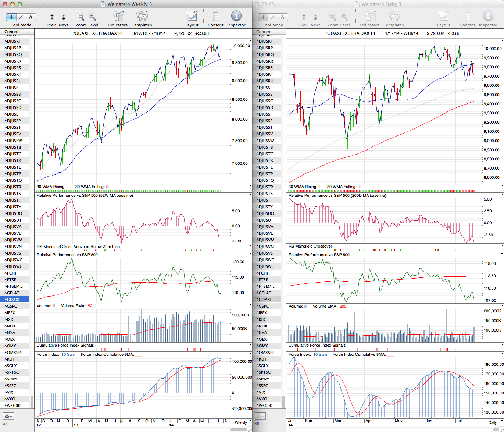Viewport: 504px width, 432px height.
Task: Select ^GDAXI in the Daily window symbol list
Action: pos(267,300)
